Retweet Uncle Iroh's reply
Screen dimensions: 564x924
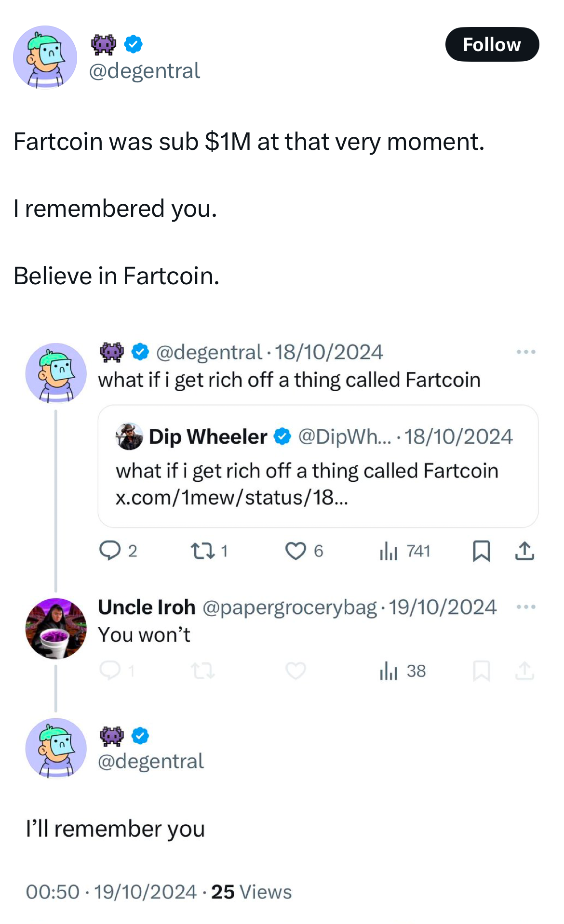[x=202, y=670]
